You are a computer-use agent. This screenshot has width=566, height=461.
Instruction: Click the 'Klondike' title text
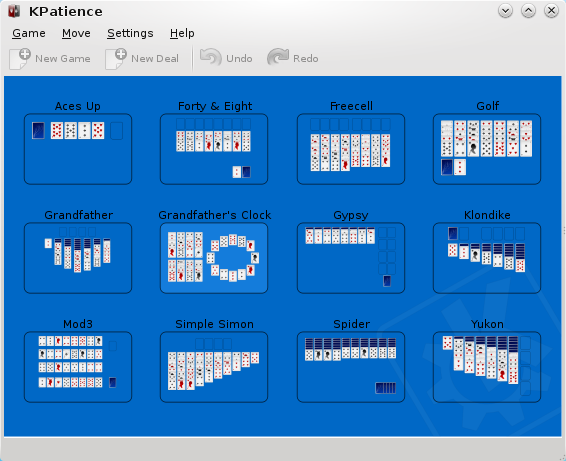(x=487, y=215)
